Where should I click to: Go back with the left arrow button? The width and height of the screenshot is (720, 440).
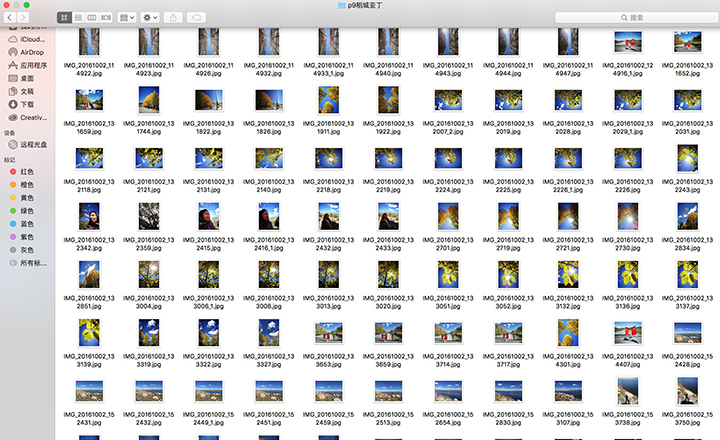(x=10, y=17)
